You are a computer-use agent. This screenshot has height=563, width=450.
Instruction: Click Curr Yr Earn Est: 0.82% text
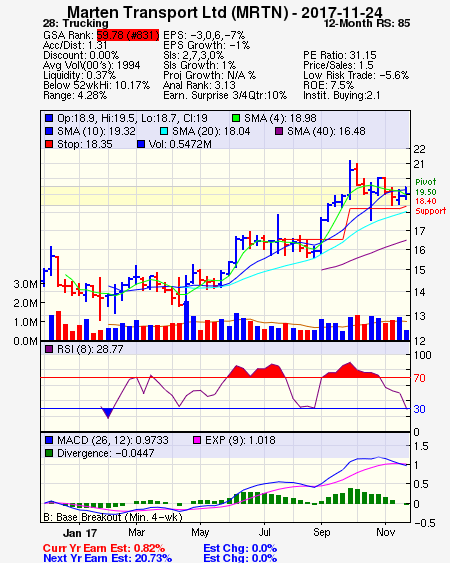point(104,549)
